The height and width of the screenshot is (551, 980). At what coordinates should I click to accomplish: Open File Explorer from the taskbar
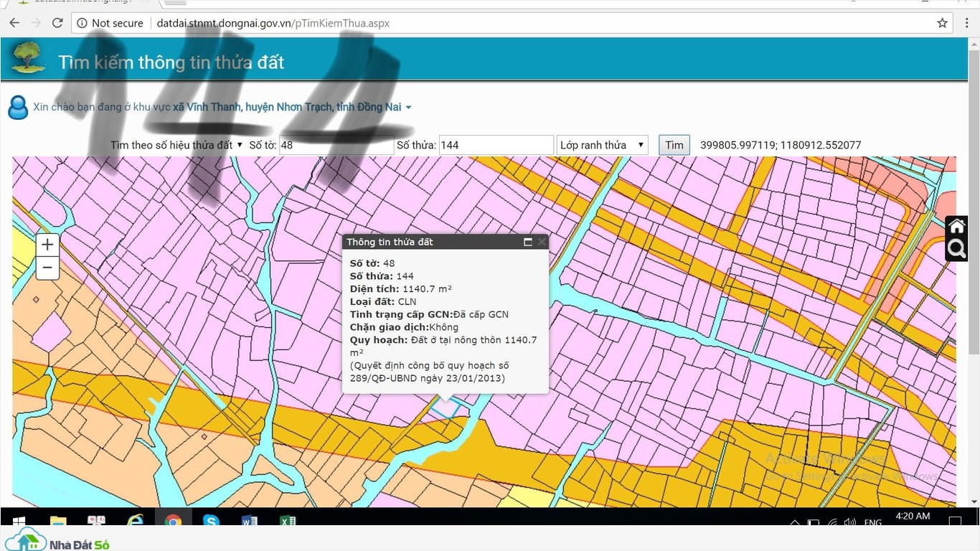(58, 522)
